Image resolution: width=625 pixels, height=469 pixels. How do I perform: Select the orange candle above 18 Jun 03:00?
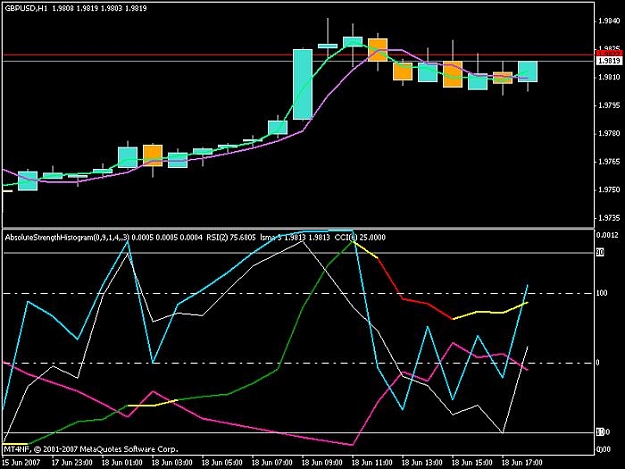pos(153,155)
